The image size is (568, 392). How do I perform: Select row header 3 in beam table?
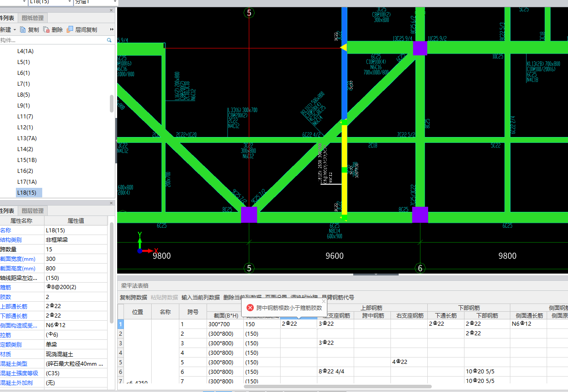pos(121,343)
